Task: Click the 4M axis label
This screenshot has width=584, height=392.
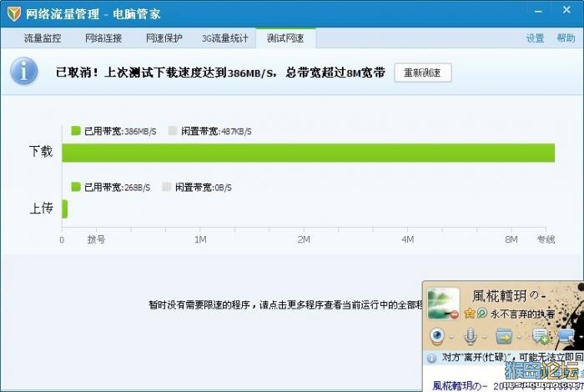Action: pos(407,239)
